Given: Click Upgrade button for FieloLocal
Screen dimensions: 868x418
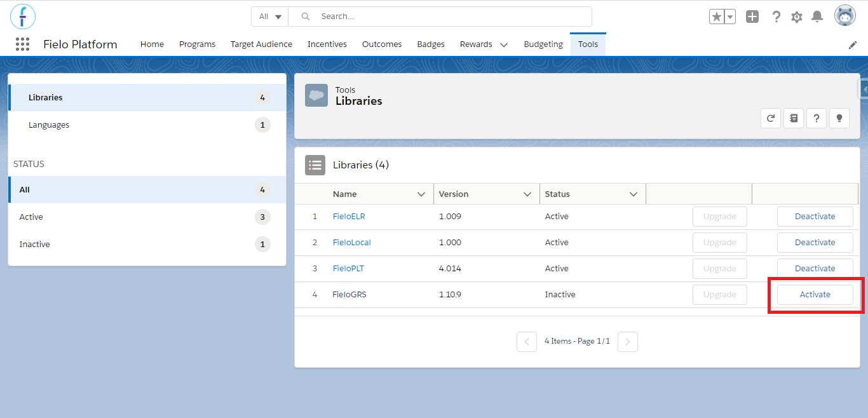Looking at the screenshot, I should (720, 243).
